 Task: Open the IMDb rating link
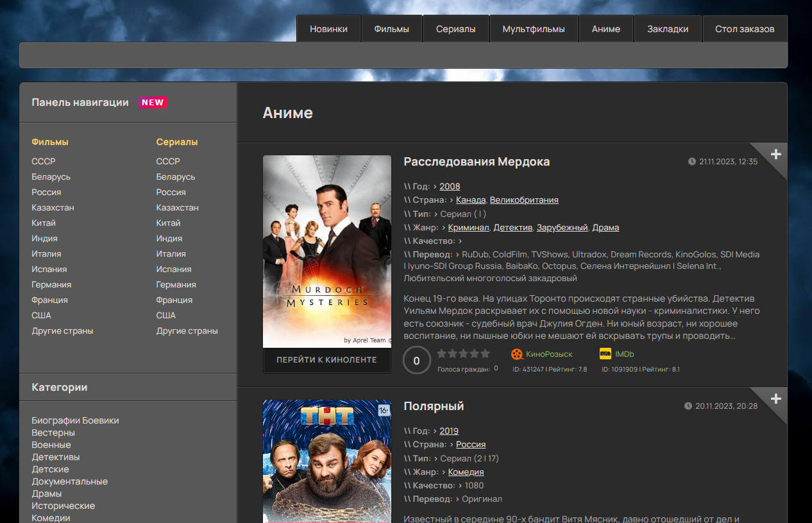coord(625,354)
